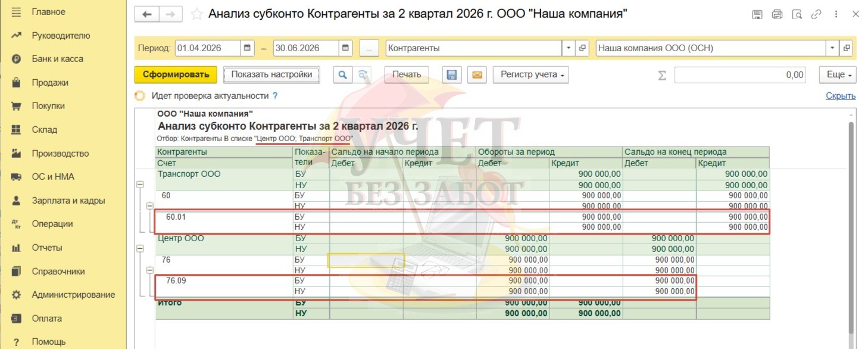Add report to favorites with the star

[195, 14]
